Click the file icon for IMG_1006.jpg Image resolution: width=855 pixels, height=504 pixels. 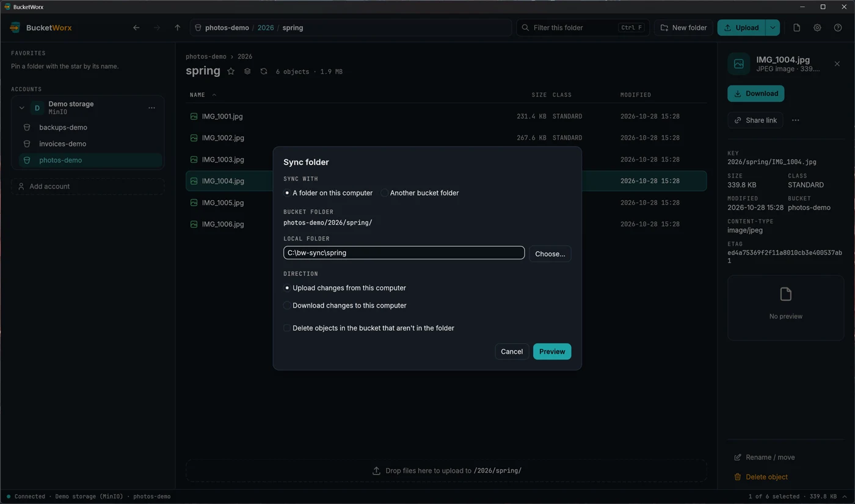point(194,224)
